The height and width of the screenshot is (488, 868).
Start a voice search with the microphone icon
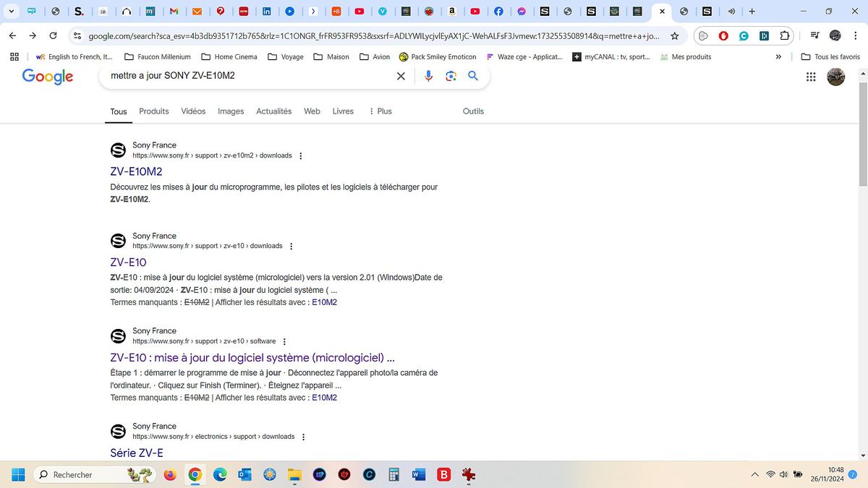pyautogui.click(x=428, y=76)
